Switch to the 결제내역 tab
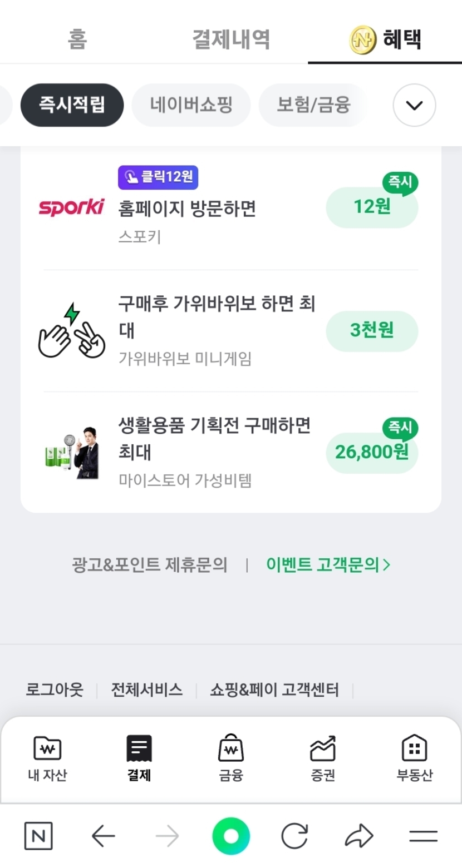The height and width of the screenshot is (868, 462). pyautogui.click(x=231, y=39)
